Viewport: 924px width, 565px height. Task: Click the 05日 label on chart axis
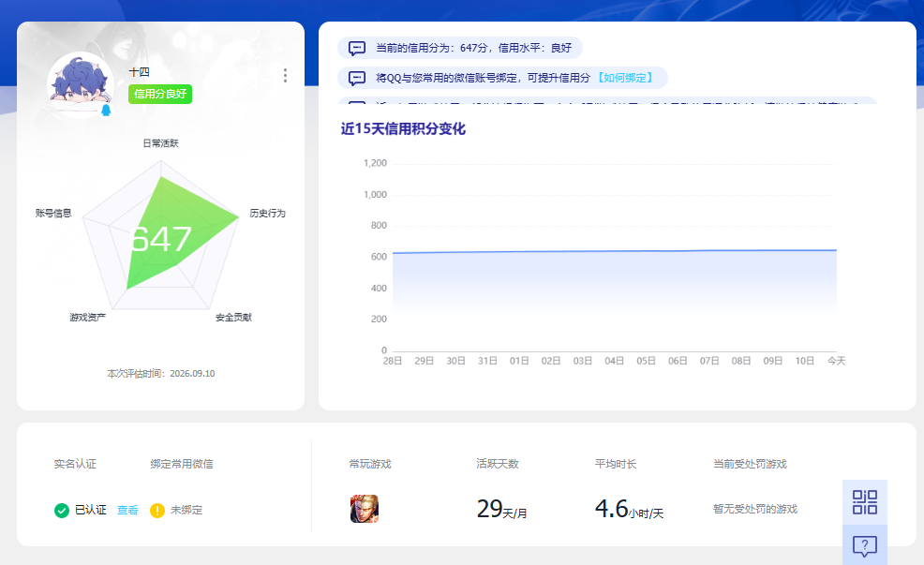pos(646,361)
